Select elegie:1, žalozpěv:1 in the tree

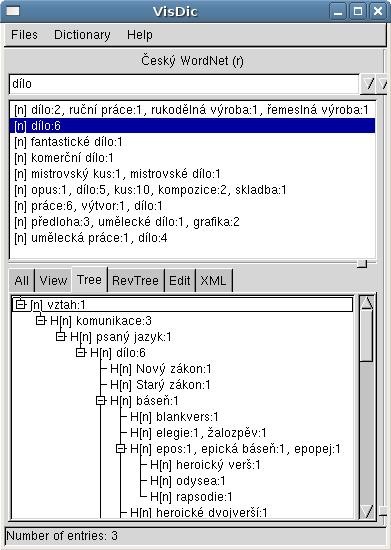(198, 433)
